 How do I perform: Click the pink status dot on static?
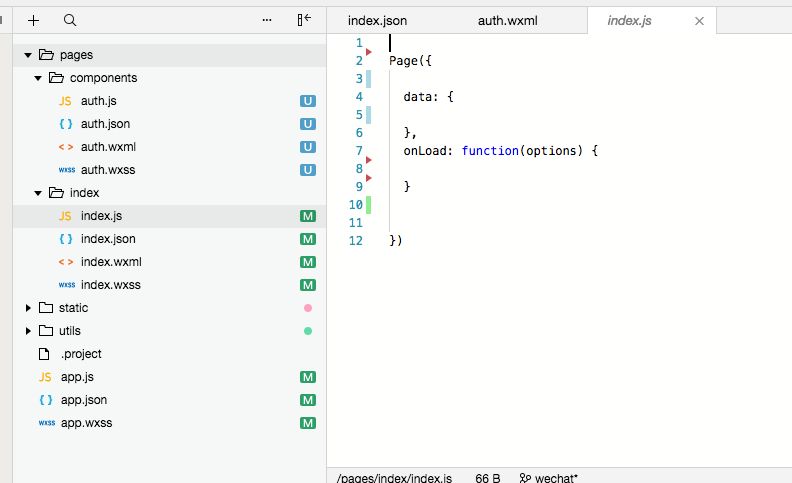pos(308,308)
